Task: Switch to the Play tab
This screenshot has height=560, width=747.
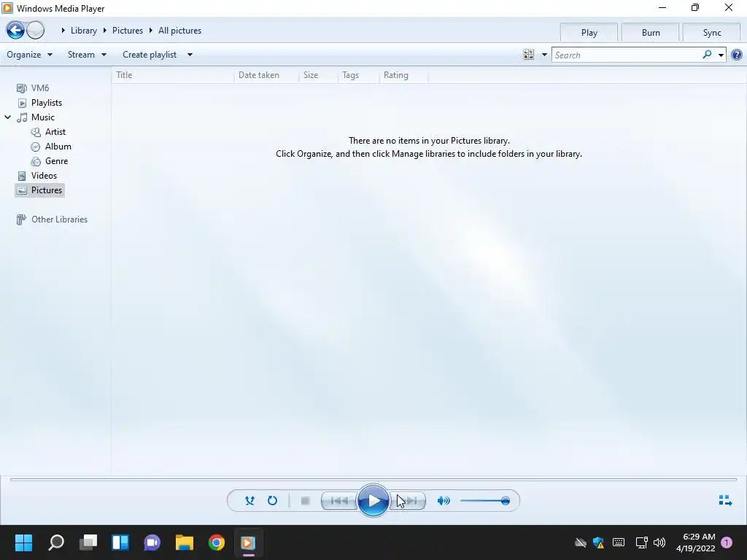Action: click(x=589, y=33)
